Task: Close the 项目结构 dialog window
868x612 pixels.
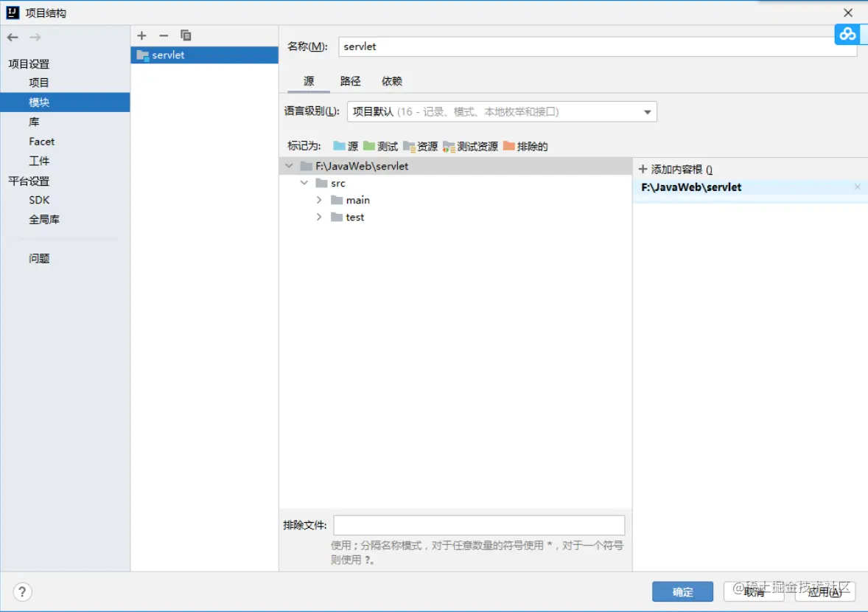Action: (x=847, y=13)
